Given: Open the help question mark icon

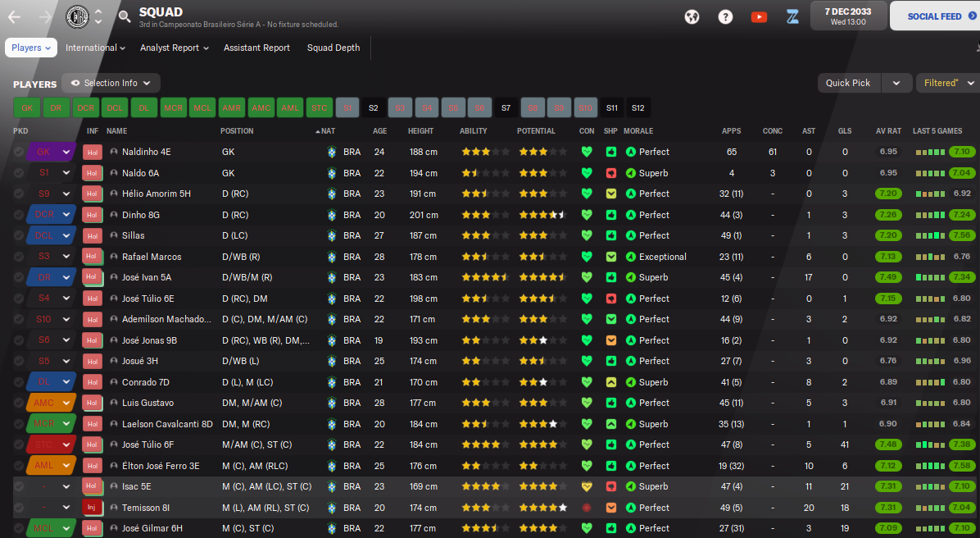Looking at the screenshot, I should (x=725, y=17).
